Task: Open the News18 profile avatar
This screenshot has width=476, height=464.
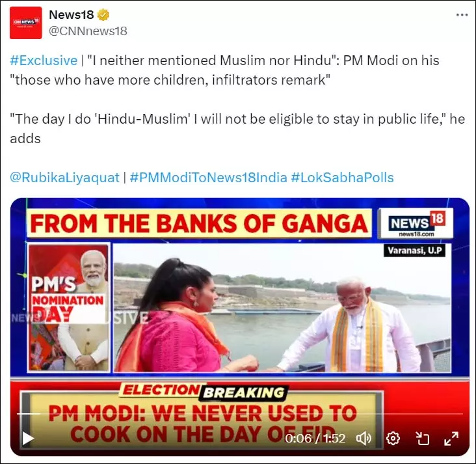Action: click(x=26, y=23)
